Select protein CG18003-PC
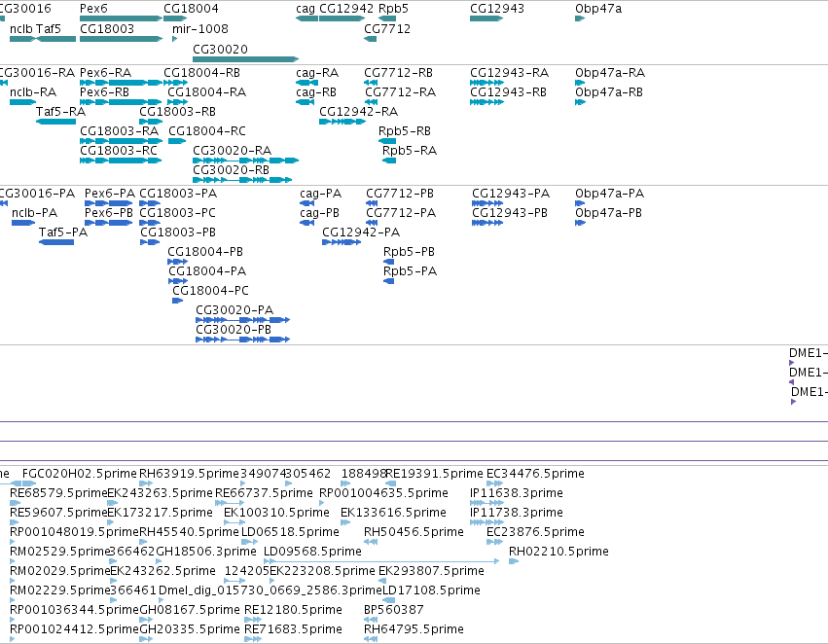The height and width of the screenshot is (644, 828). [x=150, y=223]
